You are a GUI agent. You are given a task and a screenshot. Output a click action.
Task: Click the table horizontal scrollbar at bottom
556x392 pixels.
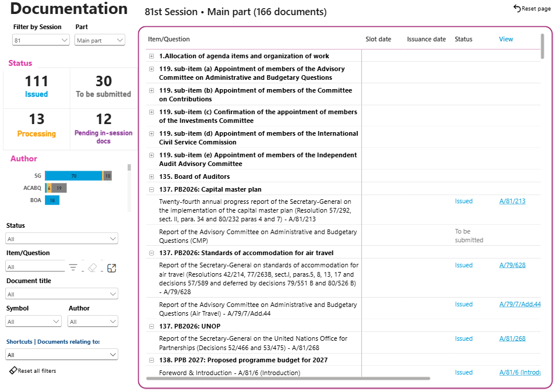click(288, 379)
